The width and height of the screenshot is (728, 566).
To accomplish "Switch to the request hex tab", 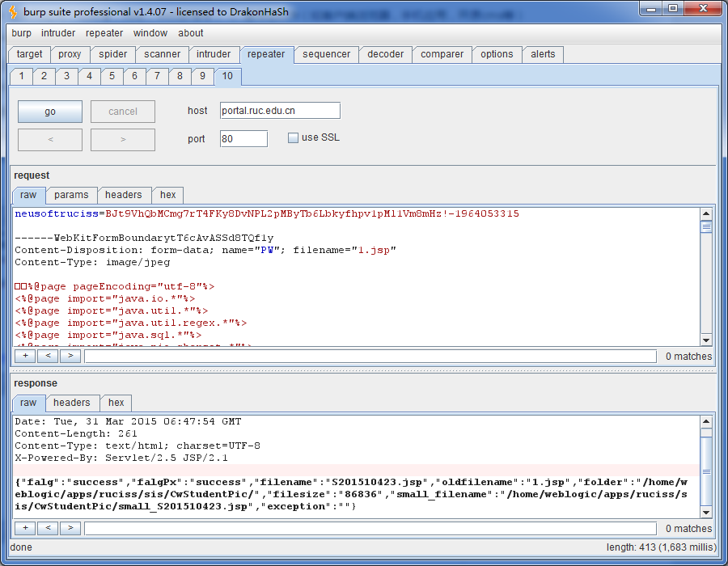I will (x=167, y=196).
